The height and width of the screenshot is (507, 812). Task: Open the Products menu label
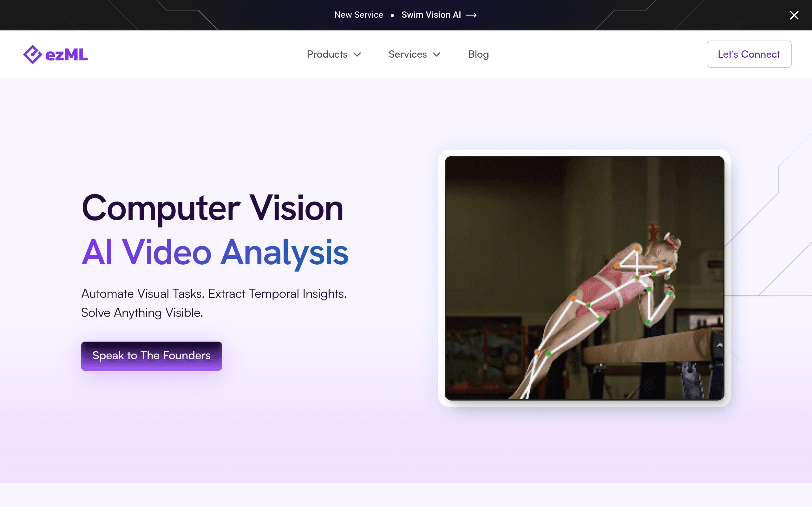[x=327, y=54]
